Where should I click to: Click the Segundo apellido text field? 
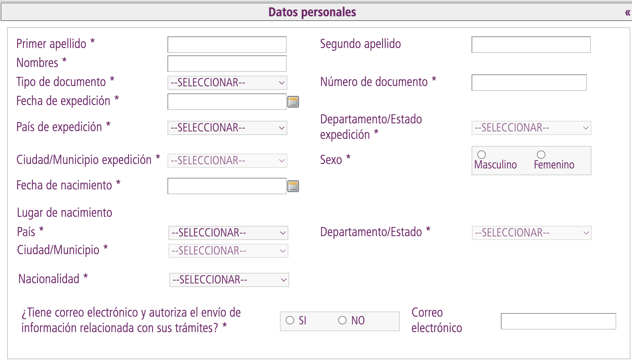pyautogui.click(x=530, y=45)
